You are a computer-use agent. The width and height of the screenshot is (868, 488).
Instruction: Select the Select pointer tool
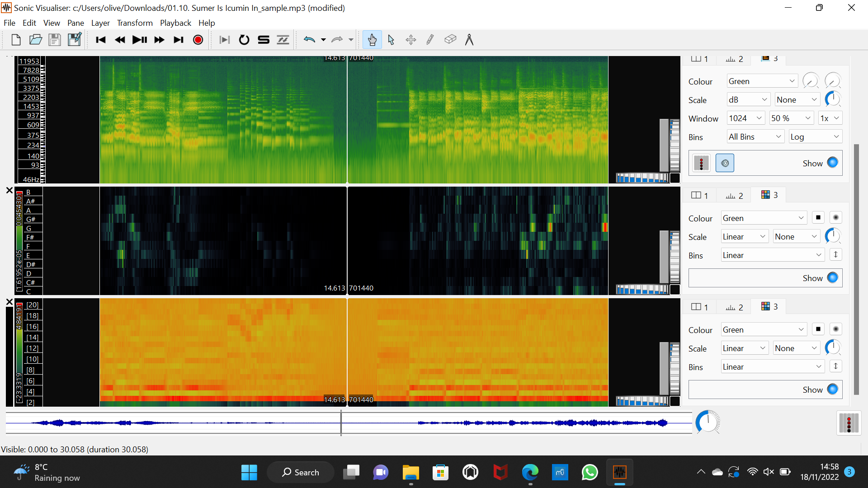click(392, 40)
